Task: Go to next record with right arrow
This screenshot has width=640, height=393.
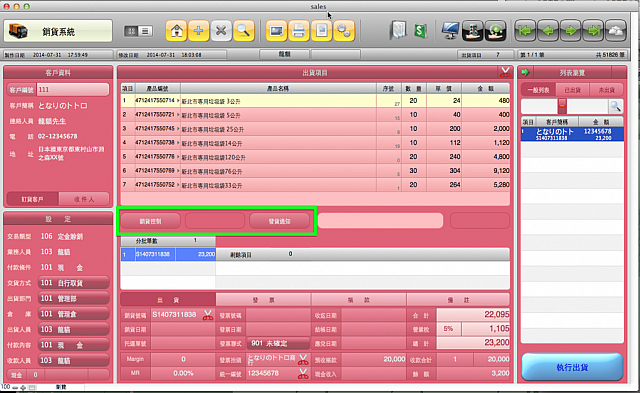Action: tap(570, 31)
